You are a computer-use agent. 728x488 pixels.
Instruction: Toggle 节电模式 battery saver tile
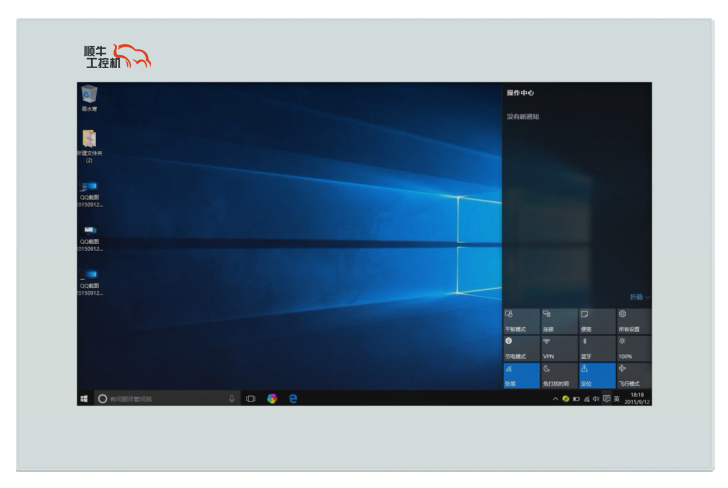[521, 349]
